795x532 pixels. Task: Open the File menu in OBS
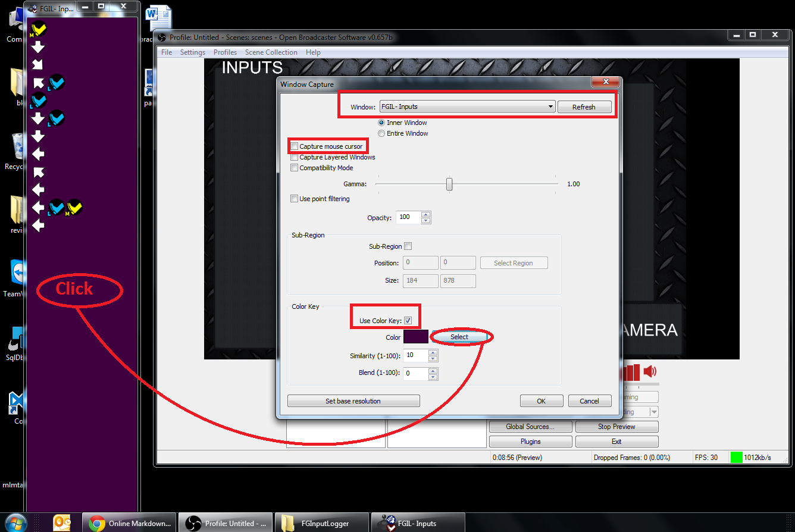click(167, 52)
